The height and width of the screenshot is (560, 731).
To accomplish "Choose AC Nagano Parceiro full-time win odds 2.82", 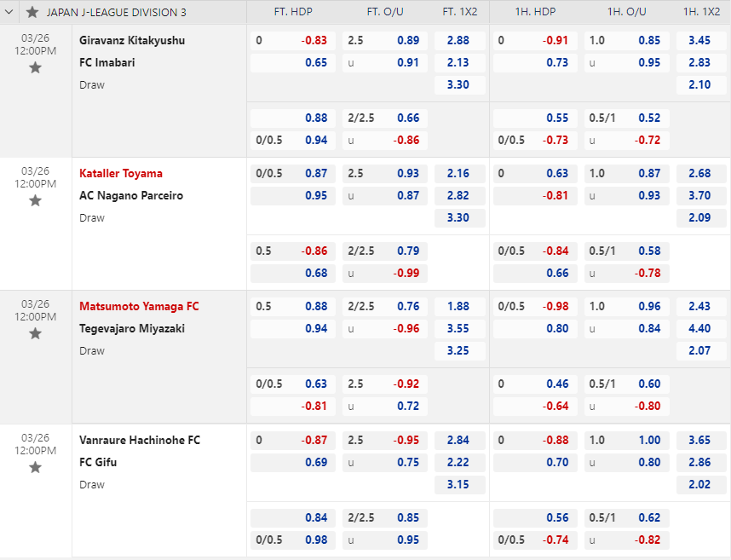I will click(460, 196).
